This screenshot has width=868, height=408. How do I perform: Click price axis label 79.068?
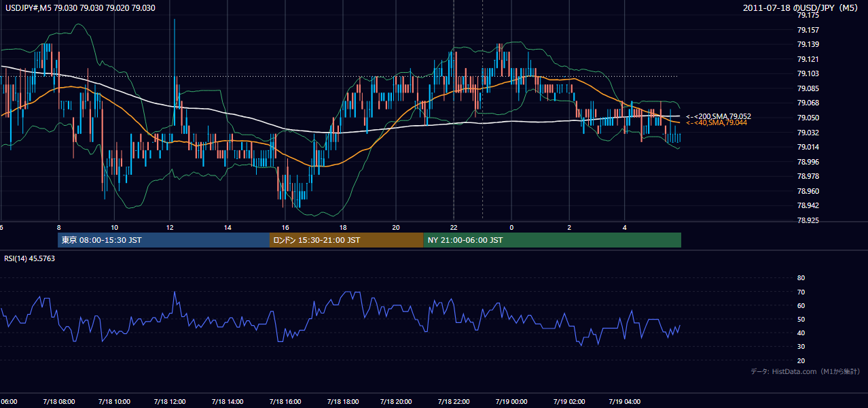coord(808,103)
